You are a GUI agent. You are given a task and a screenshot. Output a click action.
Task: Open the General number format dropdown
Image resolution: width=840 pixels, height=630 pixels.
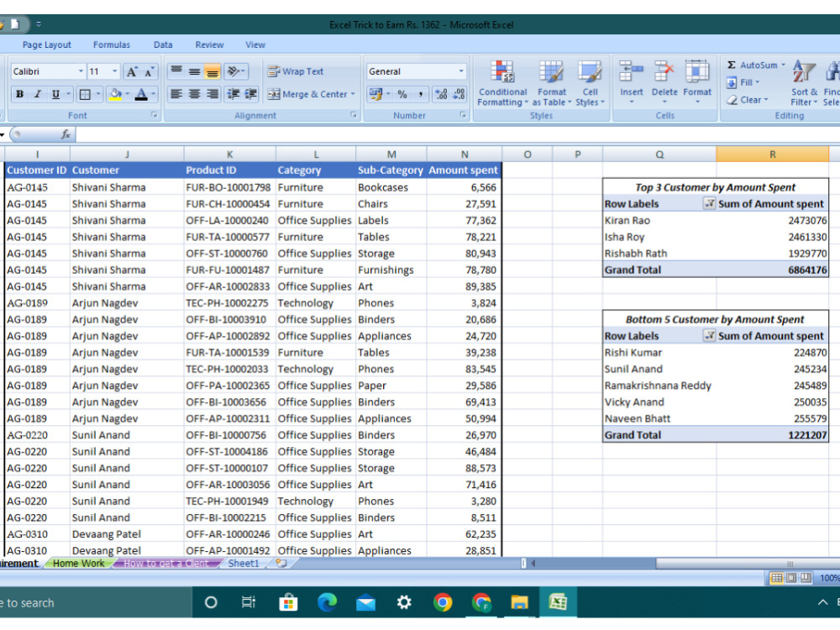[460, 71]
